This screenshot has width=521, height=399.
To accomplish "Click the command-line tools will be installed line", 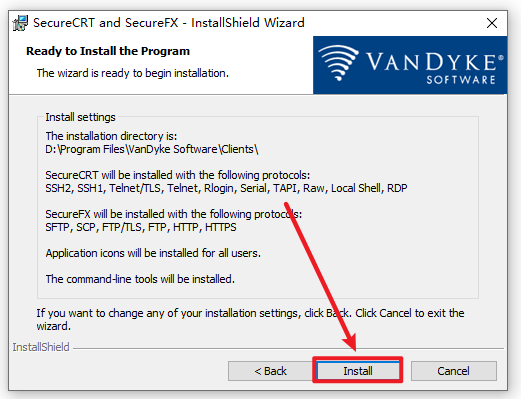I will [x=140, y=279].
